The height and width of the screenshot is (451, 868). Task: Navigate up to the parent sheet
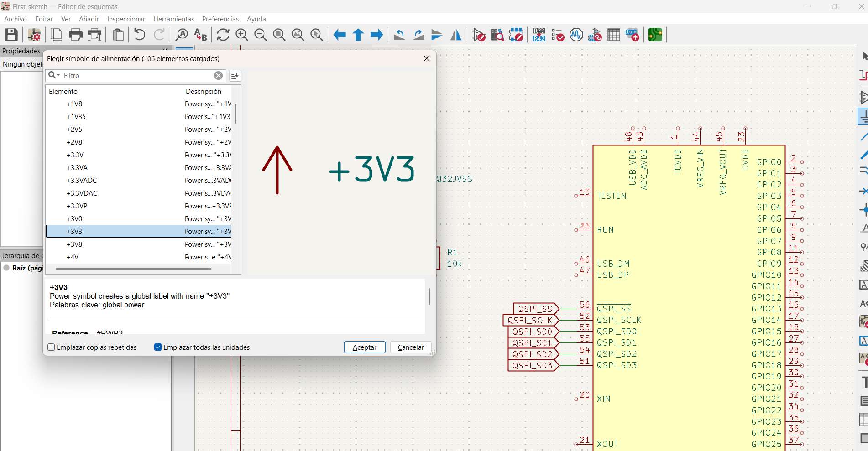[x=358, y=35]
